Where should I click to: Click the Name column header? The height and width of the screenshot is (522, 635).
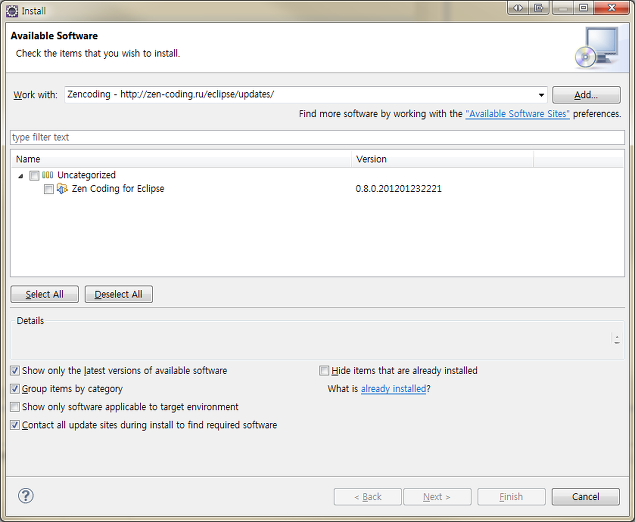(181, 159)
